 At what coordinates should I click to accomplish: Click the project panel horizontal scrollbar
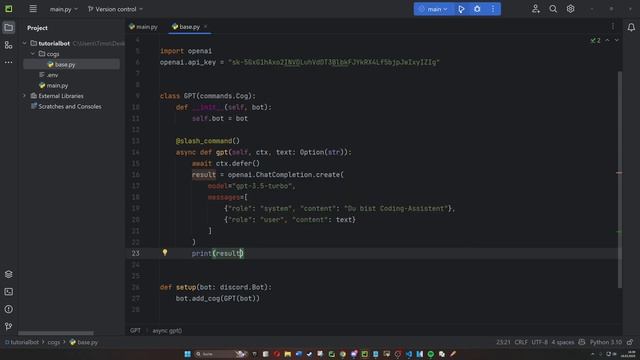[56, 333]
